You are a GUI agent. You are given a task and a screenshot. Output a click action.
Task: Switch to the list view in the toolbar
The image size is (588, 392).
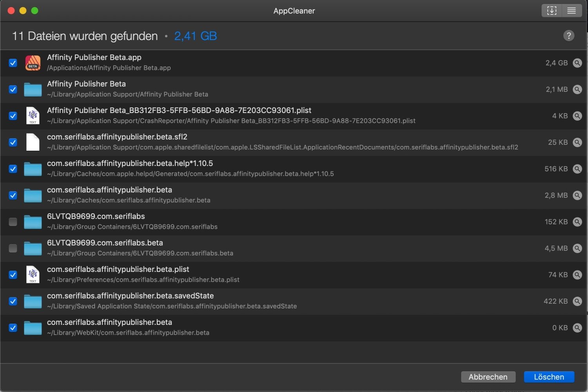point(571,11)
